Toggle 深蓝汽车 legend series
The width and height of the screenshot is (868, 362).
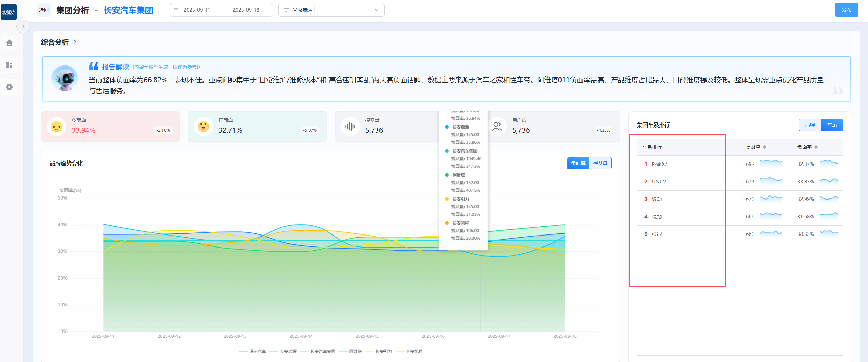(x=252, y=352)
